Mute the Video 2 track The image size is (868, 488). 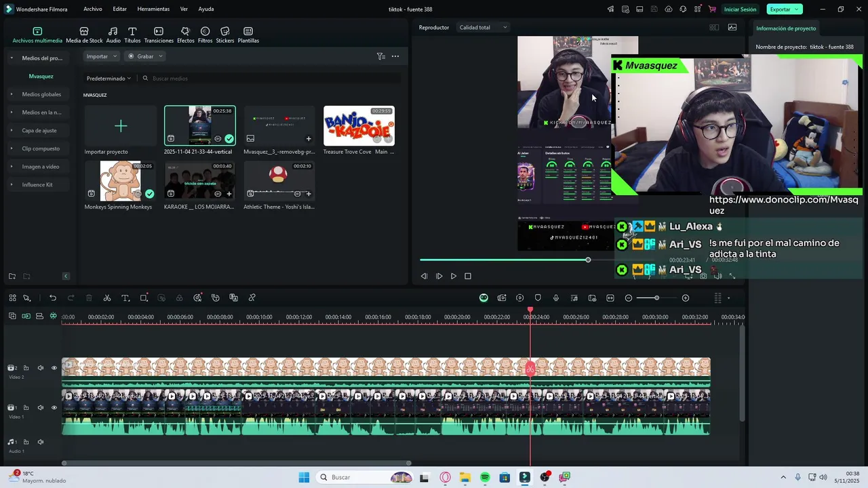pos(40,368)
